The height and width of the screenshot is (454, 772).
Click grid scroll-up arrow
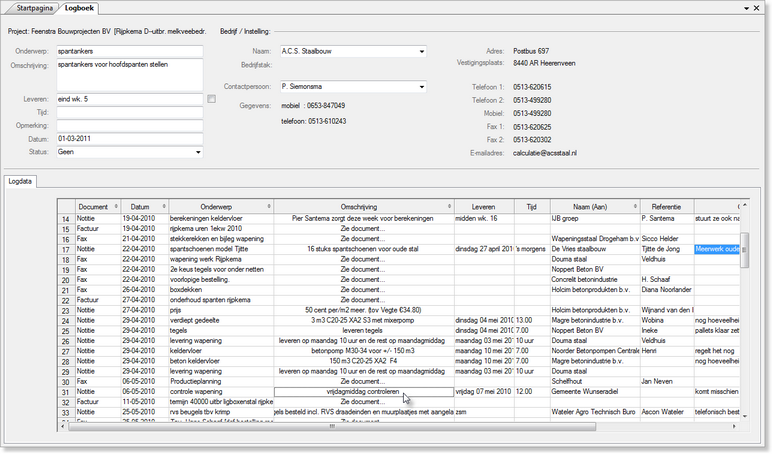pos(744,204)
